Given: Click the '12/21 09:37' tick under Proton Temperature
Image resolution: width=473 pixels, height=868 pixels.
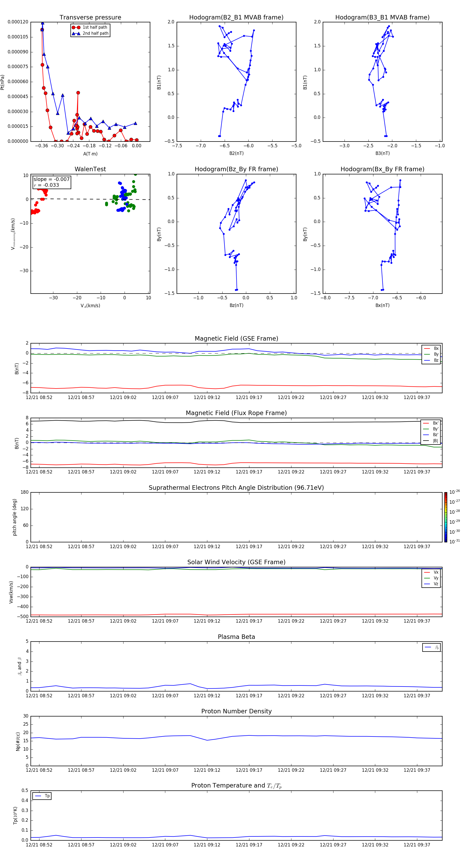Looking at the screenshot, I should tap(417, 845).
